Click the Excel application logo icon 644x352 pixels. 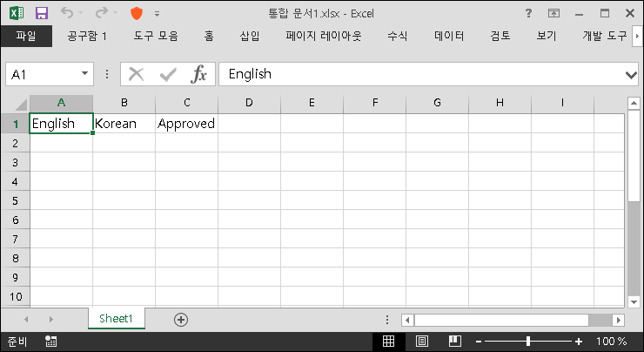coord(17,13)
